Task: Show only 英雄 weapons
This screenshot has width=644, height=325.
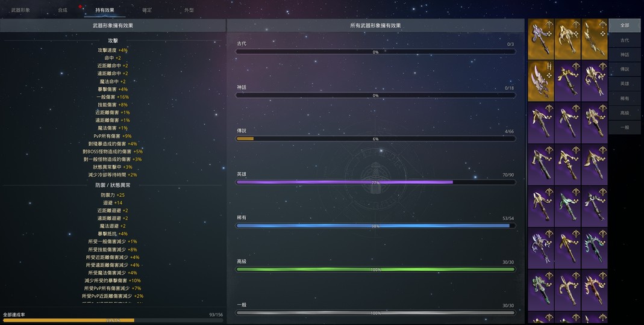Action: [625, 84]
